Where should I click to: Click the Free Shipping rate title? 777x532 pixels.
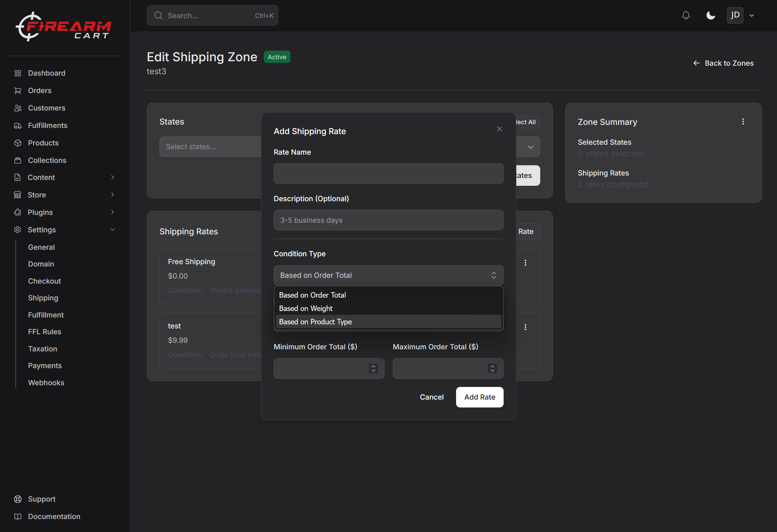[192, 262]
